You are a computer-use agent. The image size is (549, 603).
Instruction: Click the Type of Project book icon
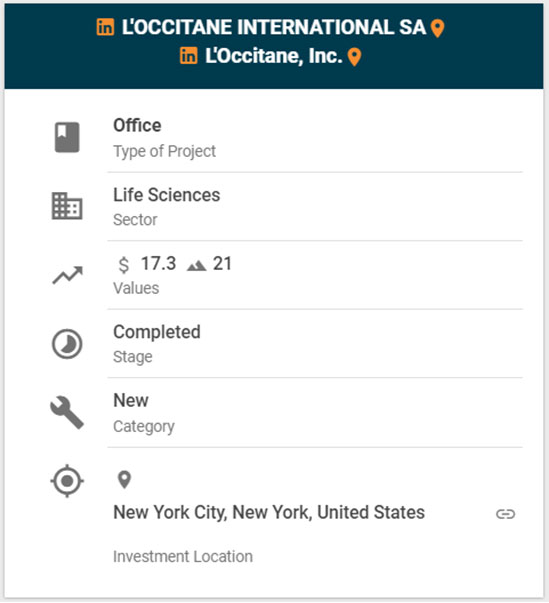point(67,137)
